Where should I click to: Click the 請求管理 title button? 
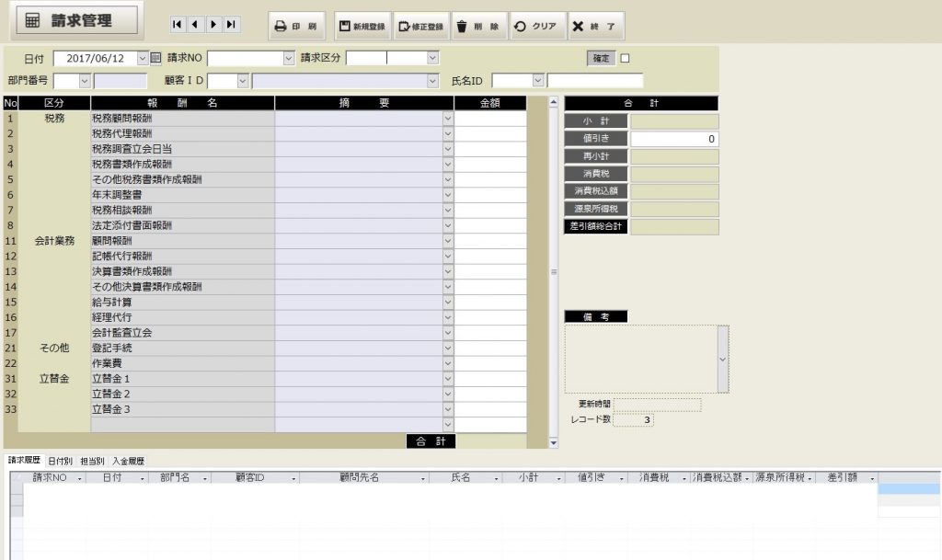pyautogui.click(x=74, y=21)
